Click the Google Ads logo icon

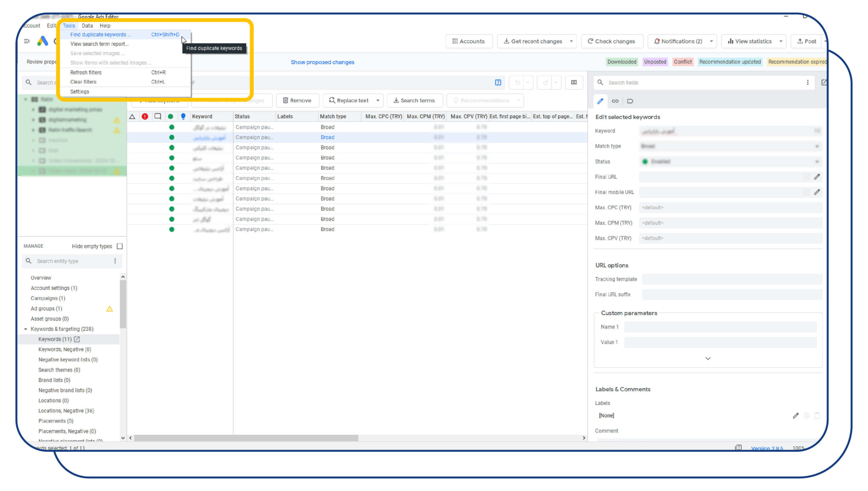pyautogui.click(x=43, y=41)
